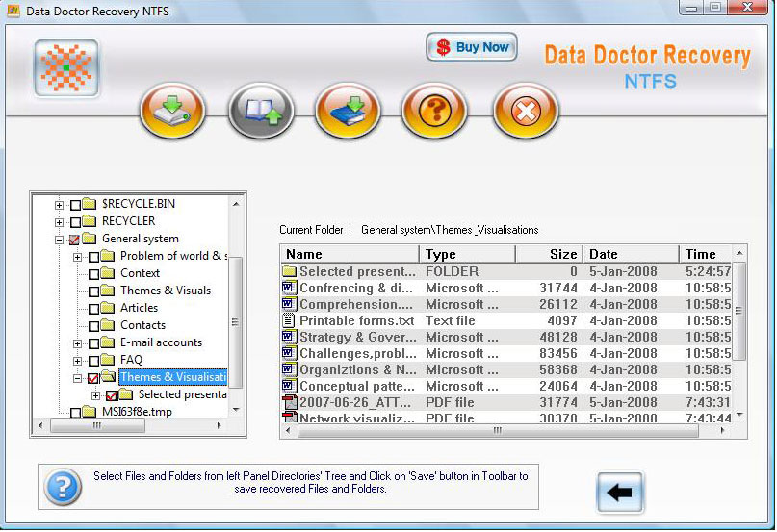This screenshot has width=777, height=532.
Task: Expand the $RECYCLE.BIN tree node
Action: (x=59, y=205)
